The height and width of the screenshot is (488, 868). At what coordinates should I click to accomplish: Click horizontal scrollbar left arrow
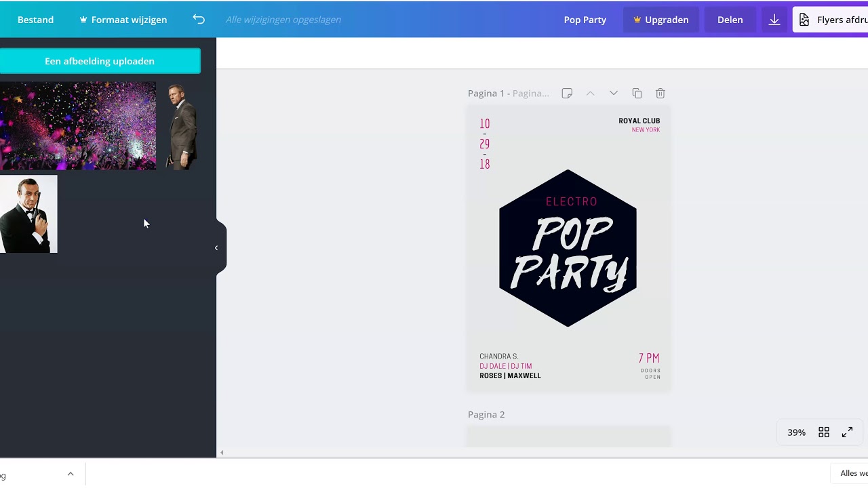(x=222, y=453)
